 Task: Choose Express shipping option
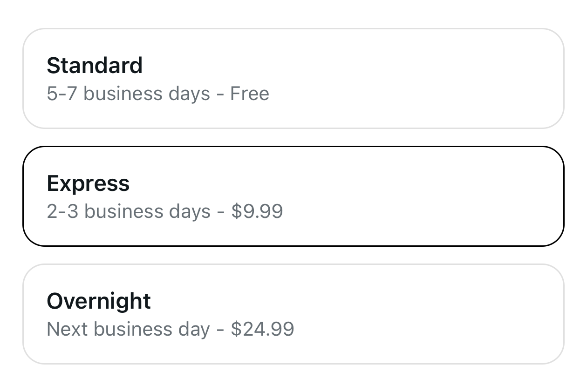(x=293, y=196)
